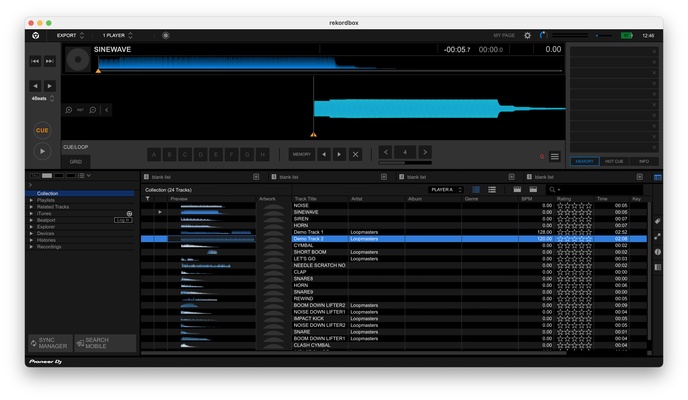Switch to the GRID tab
Screen dimensions: 688x400
tap(76, 162)
